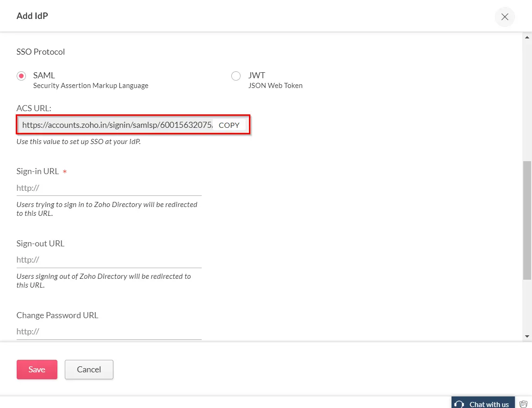Click the headset icon on Chat with us
Image resolution: width=532 pixels, height=408 pixels.
458,404
